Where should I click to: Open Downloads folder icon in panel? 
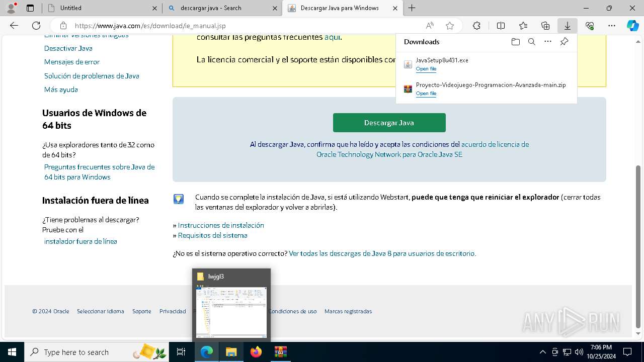[515, 42]
